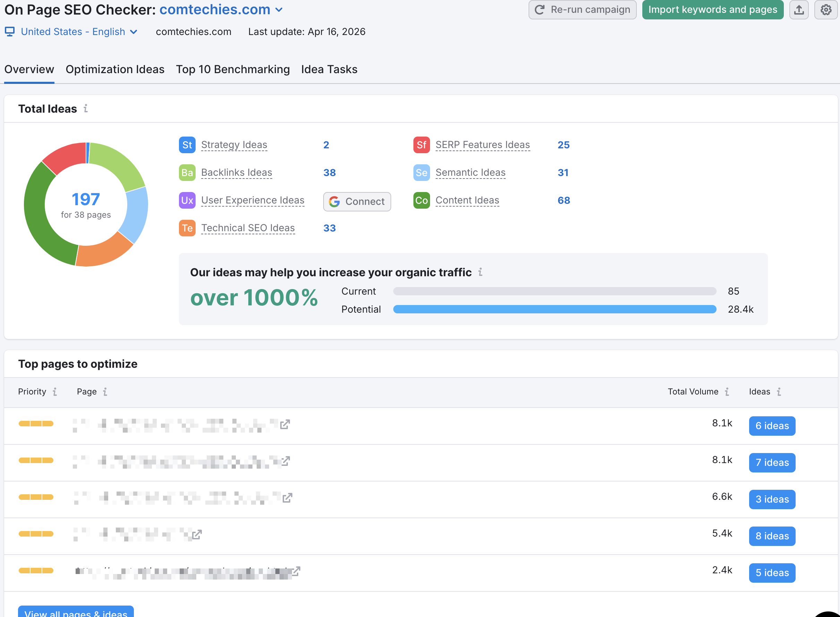Open external link icon for 3 ideas row

point(287,497)
